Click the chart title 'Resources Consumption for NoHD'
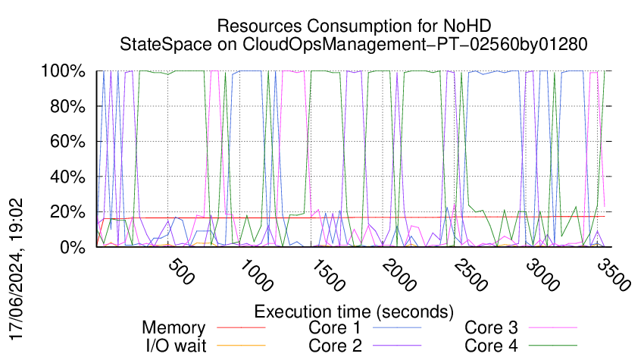644x360 pixels. tap(354, 26)
